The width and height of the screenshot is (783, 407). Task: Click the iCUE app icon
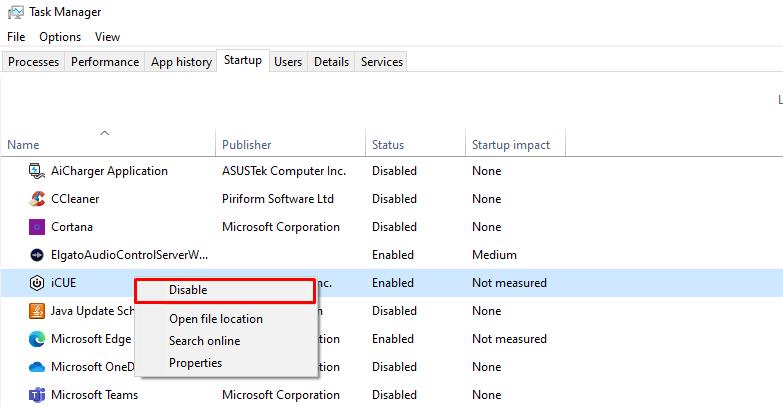click(x=37, y=283)
